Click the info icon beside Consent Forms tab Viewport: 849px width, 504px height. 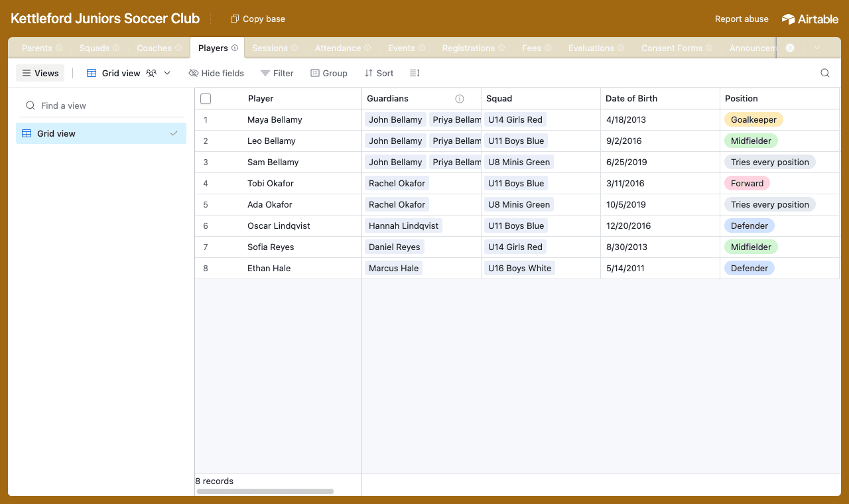[x=709, y=48]
